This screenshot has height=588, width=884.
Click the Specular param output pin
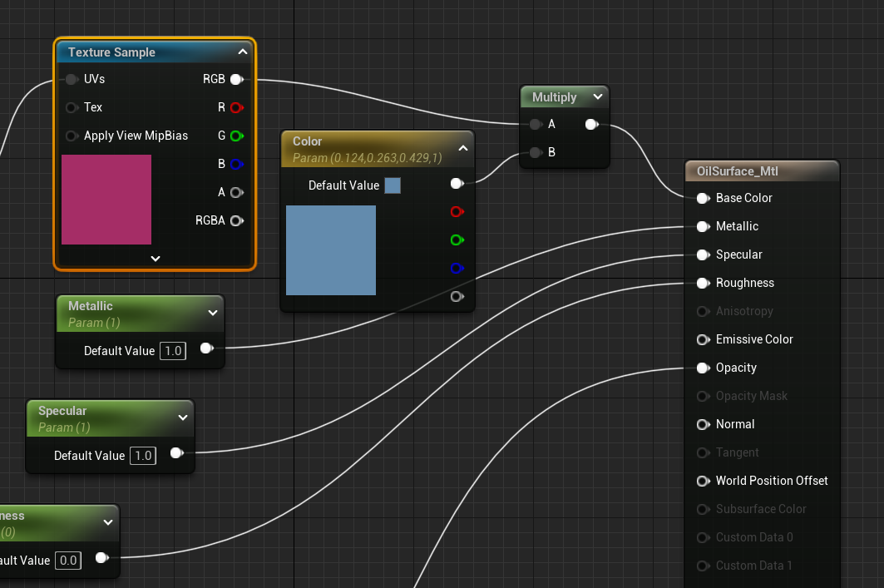click(x=177, y=453)
